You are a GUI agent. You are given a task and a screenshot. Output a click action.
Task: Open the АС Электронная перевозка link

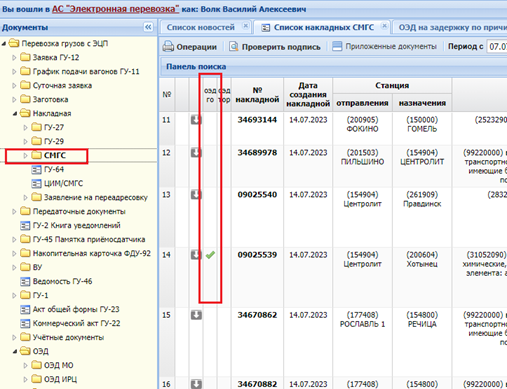[x=115, y=9]
